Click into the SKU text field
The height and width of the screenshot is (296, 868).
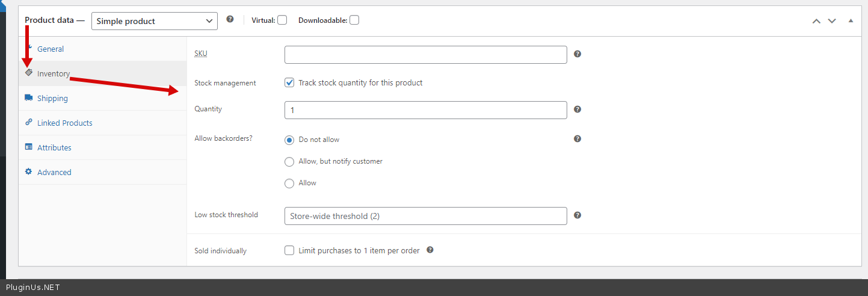pos(425,55)
